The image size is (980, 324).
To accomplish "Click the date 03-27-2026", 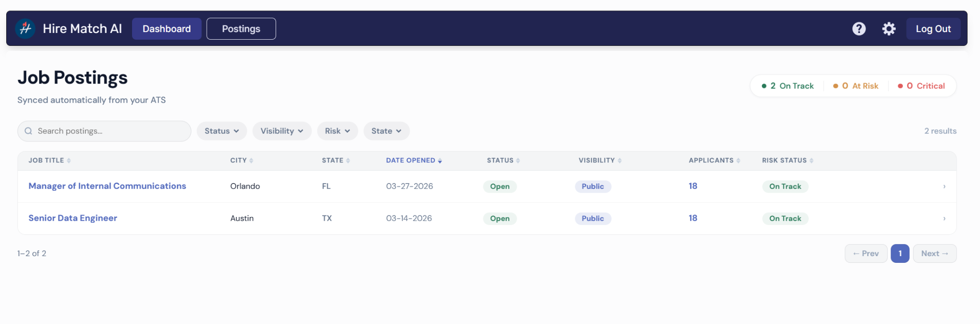I will click(x=410, y=186).
